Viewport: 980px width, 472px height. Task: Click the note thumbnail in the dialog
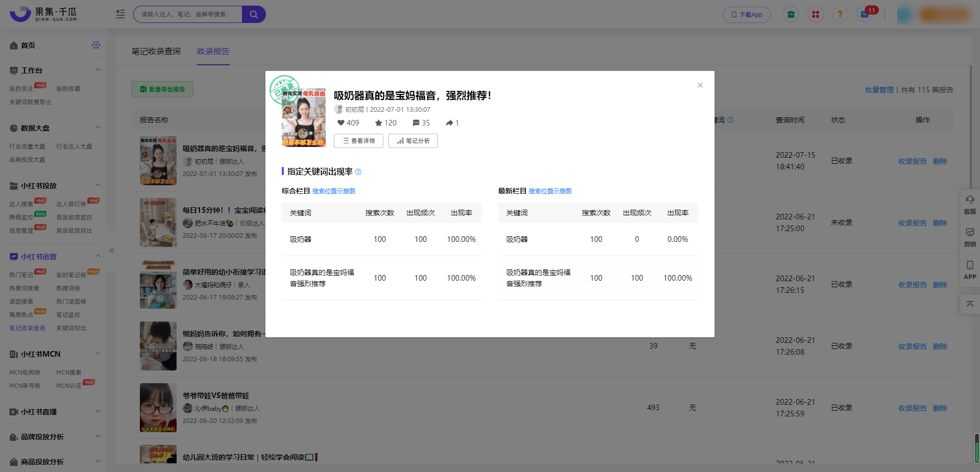coord(304,118)
